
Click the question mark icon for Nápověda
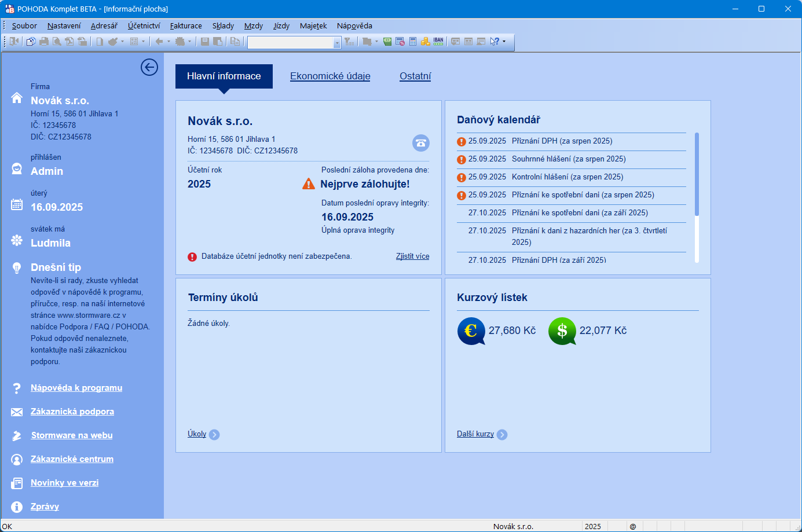[x=17, y=388]
